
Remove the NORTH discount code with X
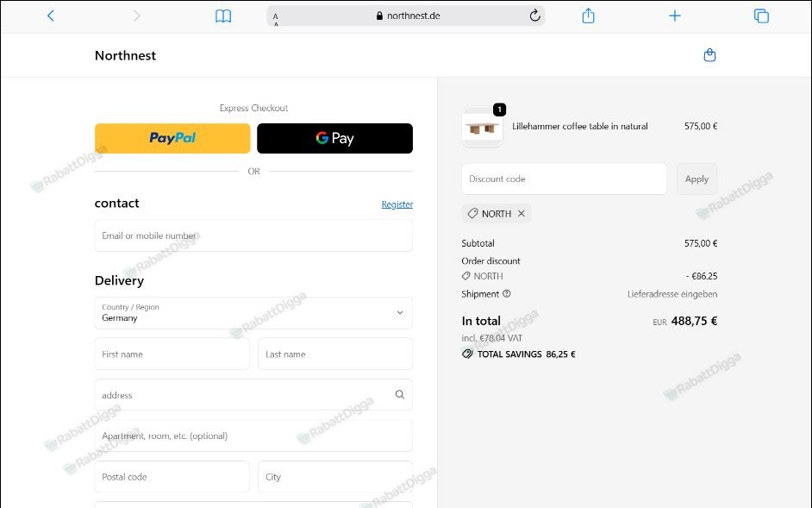pos(522,214)
